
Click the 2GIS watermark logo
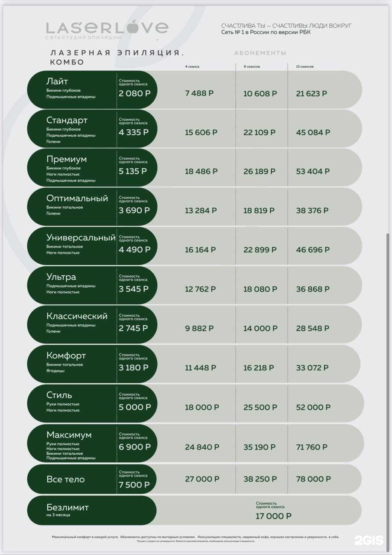tap(369, 540)
